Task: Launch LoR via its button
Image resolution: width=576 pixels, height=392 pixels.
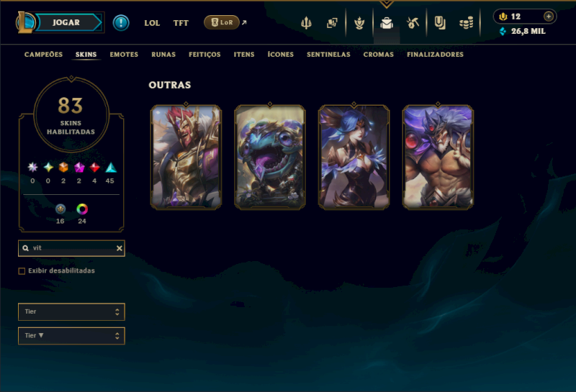Action: pos(222,22)
